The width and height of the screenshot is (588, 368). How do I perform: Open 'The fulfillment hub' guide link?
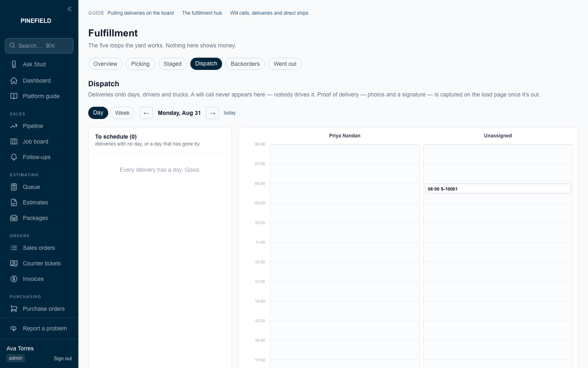tap(202, 13)
